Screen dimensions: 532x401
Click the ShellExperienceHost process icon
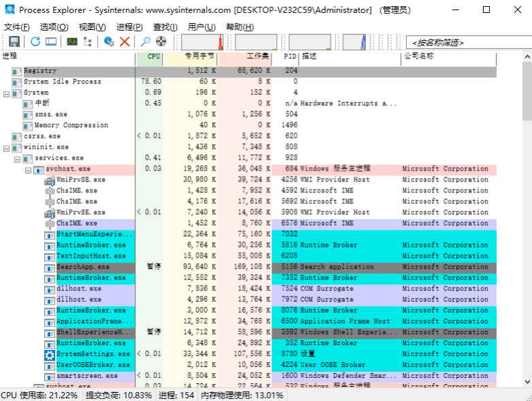click(x=50, y=333)
